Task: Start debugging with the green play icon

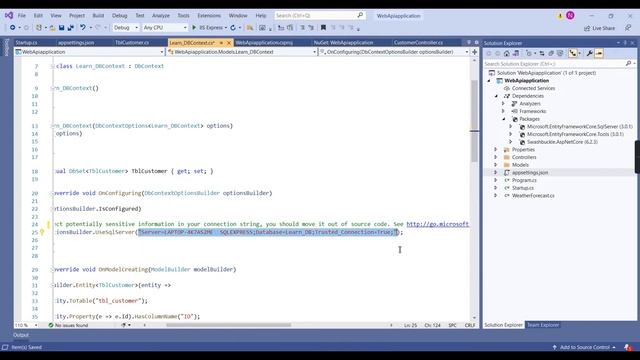Action: (x=194, y=27)
